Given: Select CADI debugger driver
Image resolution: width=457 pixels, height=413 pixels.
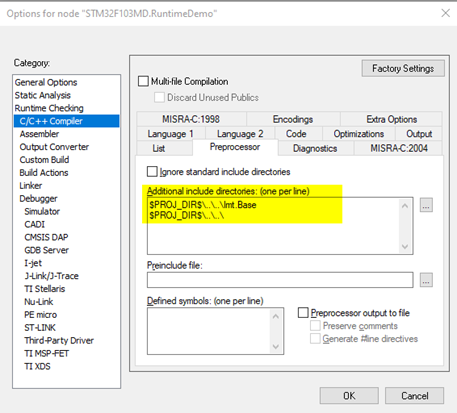Looking at the screenshot, I should coord(34,224).
